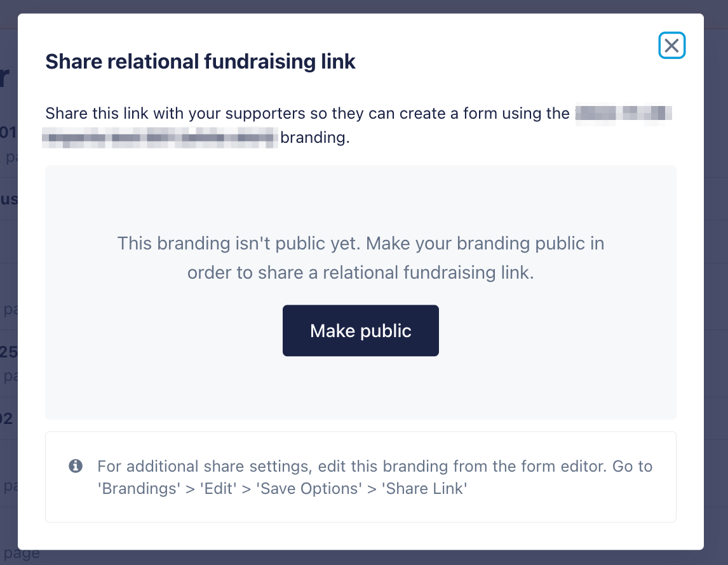Close the share dialog with the X icon
Viewport: 728px width, 565px height.
pos(671,46)
